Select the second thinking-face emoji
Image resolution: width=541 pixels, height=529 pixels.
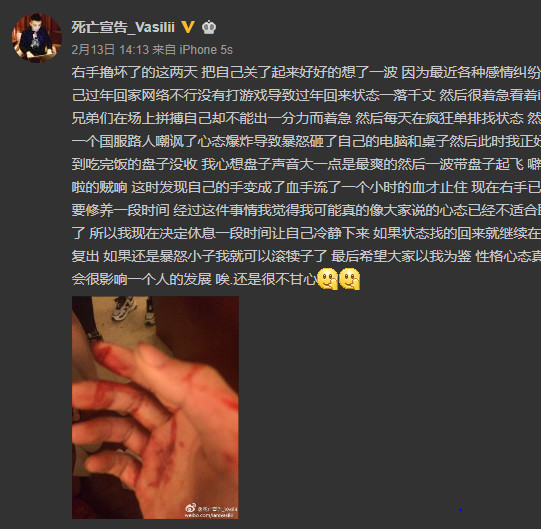[350, 279]
